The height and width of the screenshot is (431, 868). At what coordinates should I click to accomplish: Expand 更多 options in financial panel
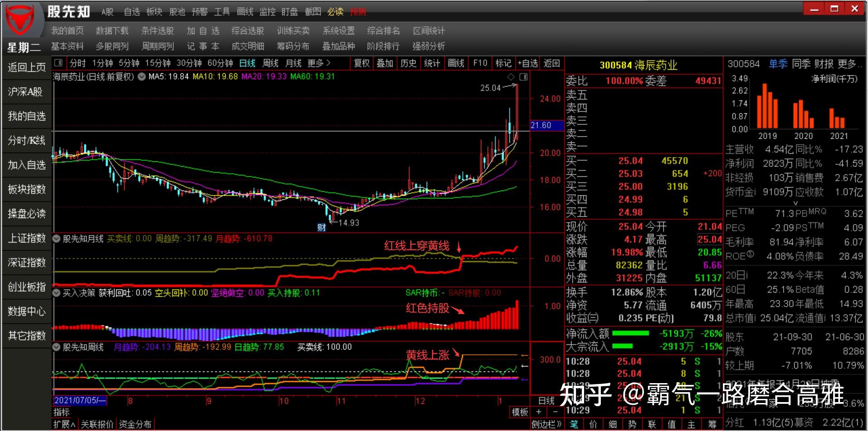tap(849, 64)
